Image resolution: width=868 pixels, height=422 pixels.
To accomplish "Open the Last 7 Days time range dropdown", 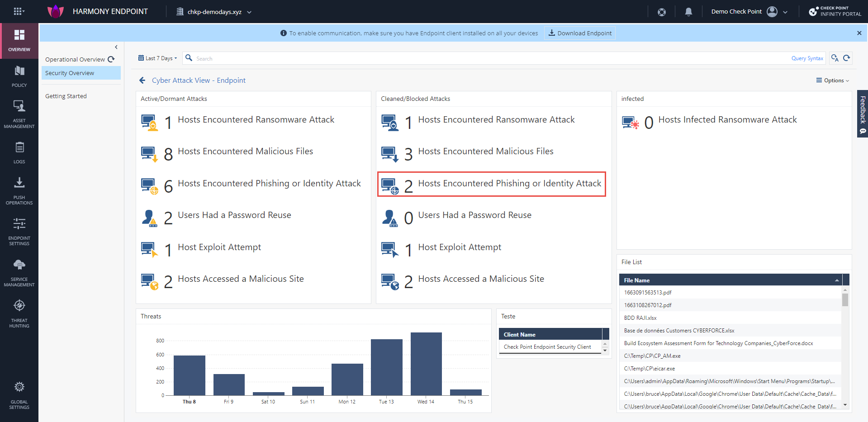I will click(x=158, y=58).
